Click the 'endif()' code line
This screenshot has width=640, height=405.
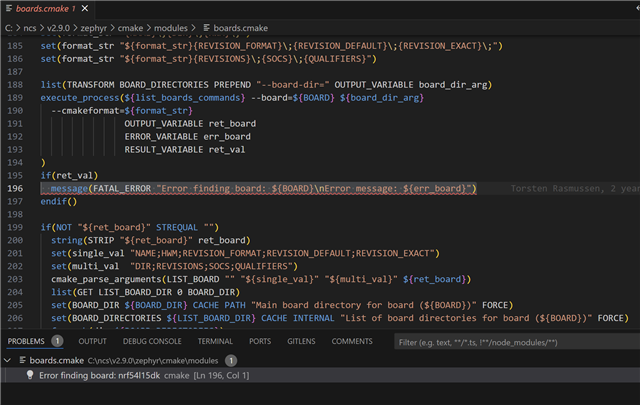(58, 201)
